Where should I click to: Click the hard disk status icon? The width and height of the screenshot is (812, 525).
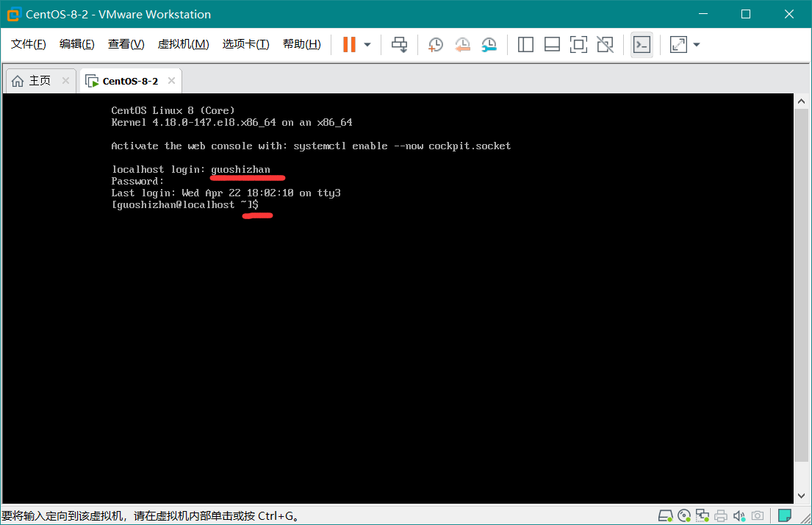666,515
